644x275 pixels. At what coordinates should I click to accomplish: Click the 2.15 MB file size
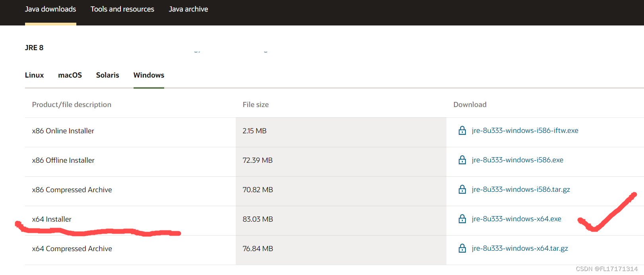coord(254,131)
